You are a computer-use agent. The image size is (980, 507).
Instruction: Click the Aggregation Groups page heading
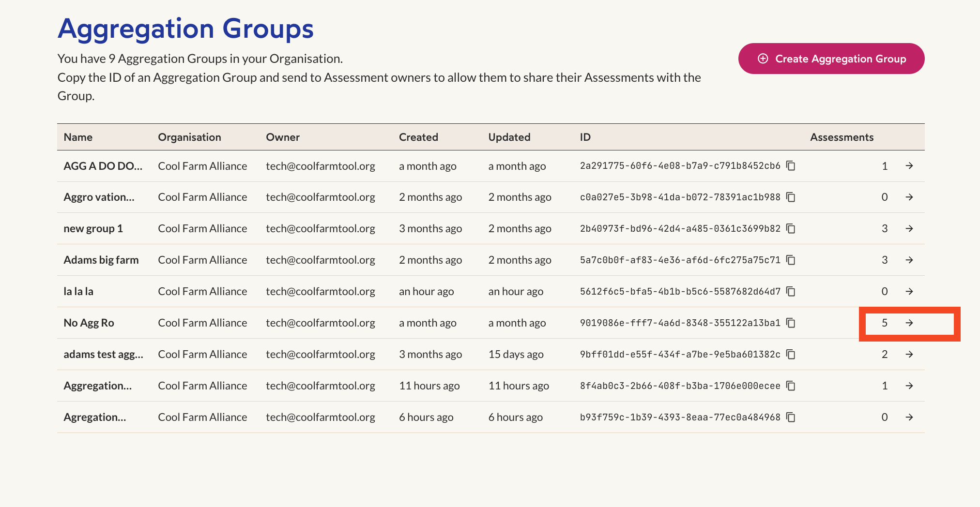(186, 29)
